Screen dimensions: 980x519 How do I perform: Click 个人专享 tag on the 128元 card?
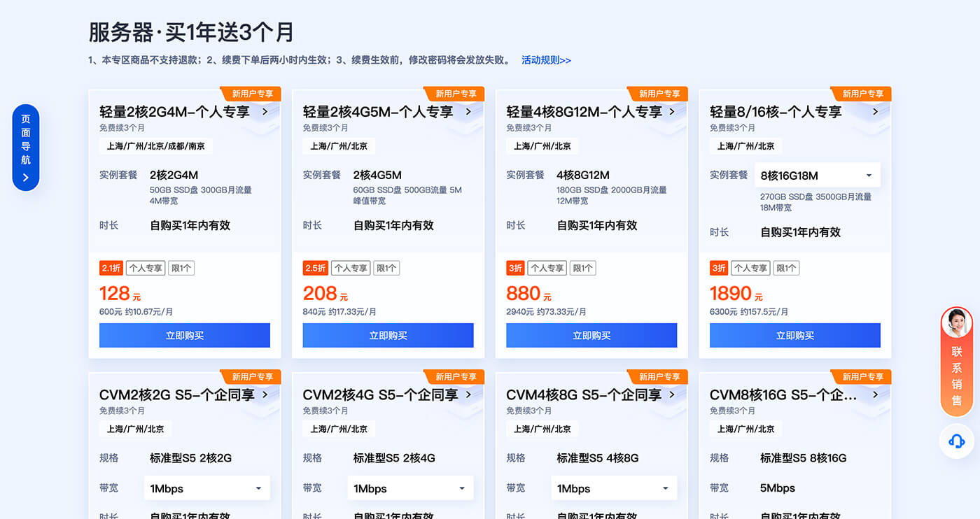click(x=146, y=268)
